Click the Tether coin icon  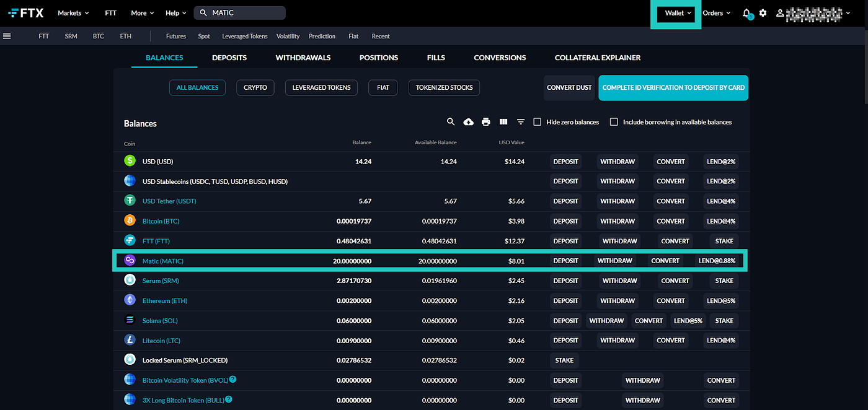click(130, 201)
